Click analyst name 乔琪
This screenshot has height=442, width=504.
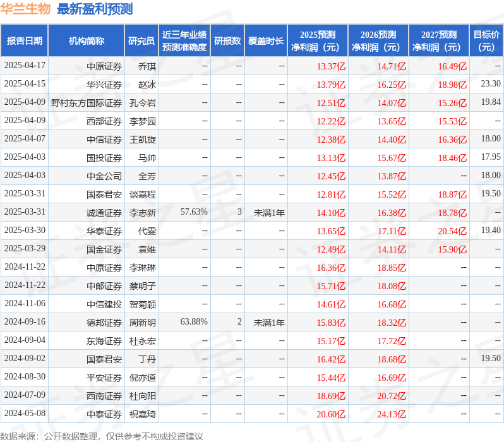pyautogui.click(x=147, y=66)
